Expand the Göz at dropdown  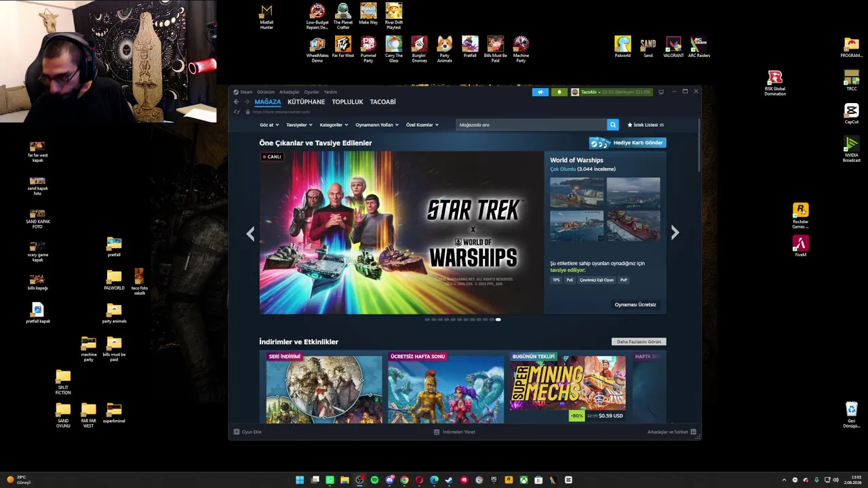pos(268,125)
